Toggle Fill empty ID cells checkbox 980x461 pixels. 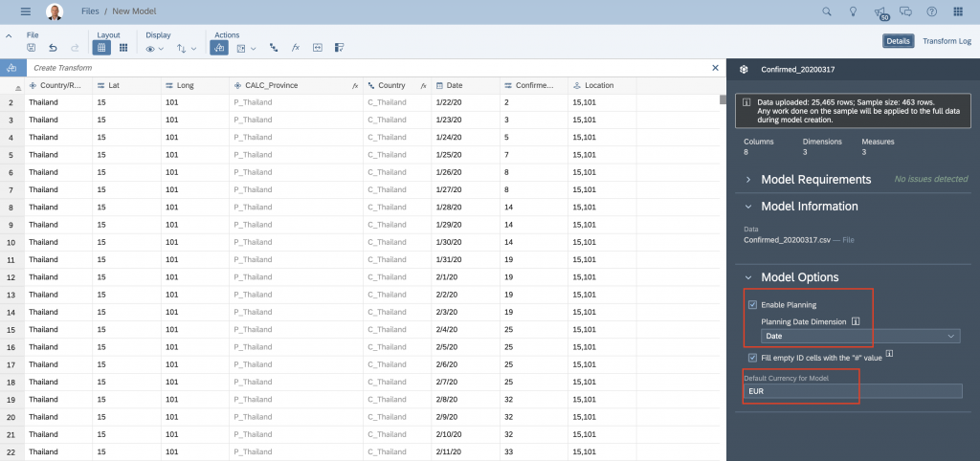tap(752, 358)
